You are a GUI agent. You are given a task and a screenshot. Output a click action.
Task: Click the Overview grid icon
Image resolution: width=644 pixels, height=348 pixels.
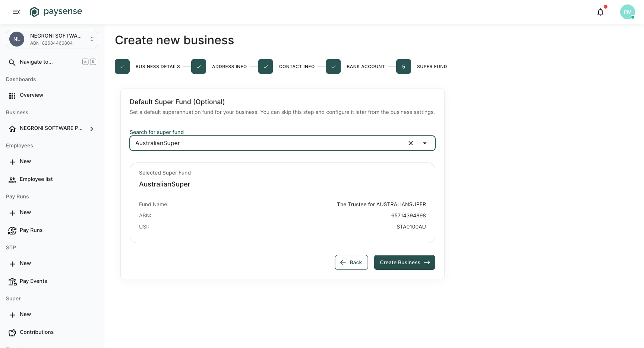(x=12, y=96)
